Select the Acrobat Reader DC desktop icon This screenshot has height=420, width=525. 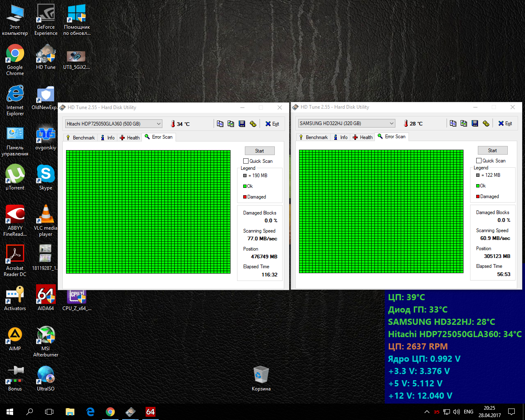click(x=15, y=261)
